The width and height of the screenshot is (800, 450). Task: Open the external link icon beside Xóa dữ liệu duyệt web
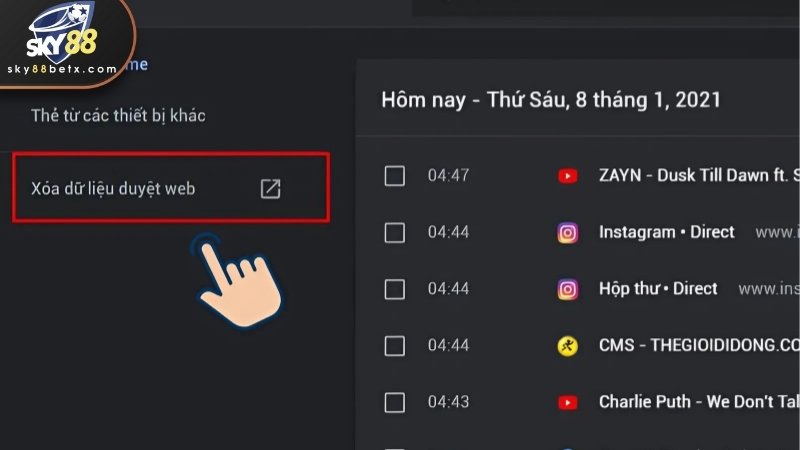point(270,189)
